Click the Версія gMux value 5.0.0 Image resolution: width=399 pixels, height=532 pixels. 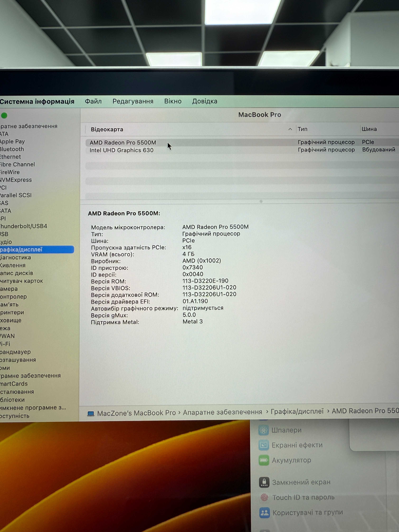point(189,315)
